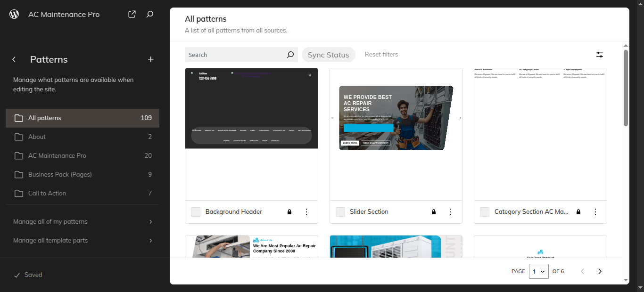
Task: Click the All patterns heading
Action: (206, 19)
